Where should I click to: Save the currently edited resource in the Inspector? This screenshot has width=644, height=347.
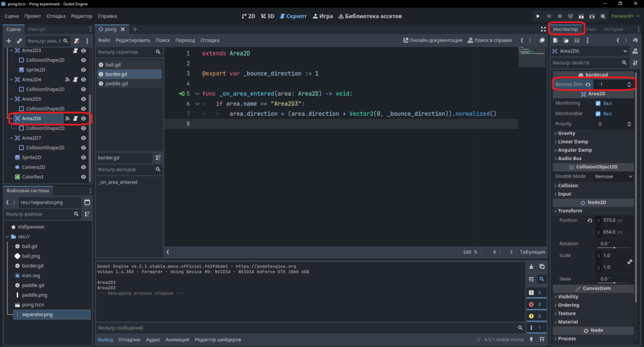pos(577,40)
